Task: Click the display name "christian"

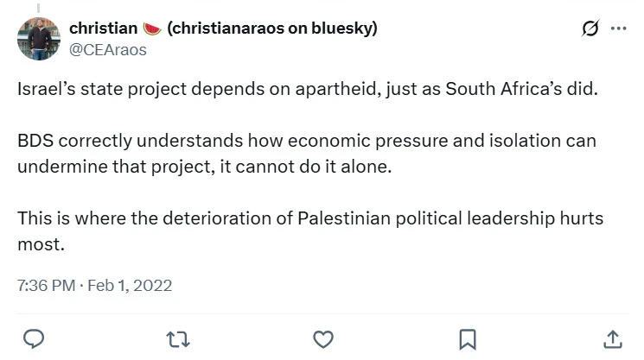Action: 101,28
